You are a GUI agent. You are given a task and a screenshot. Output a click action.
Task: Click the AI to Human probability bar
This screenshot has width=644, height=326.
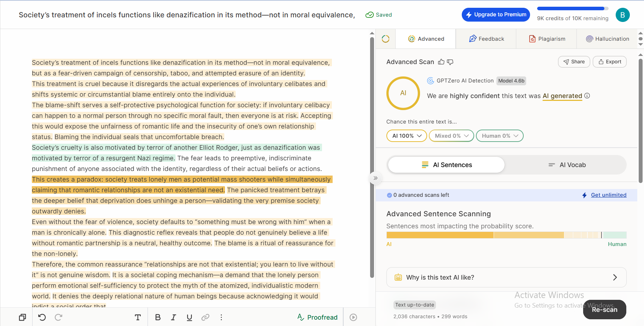[x=506, y=235]
